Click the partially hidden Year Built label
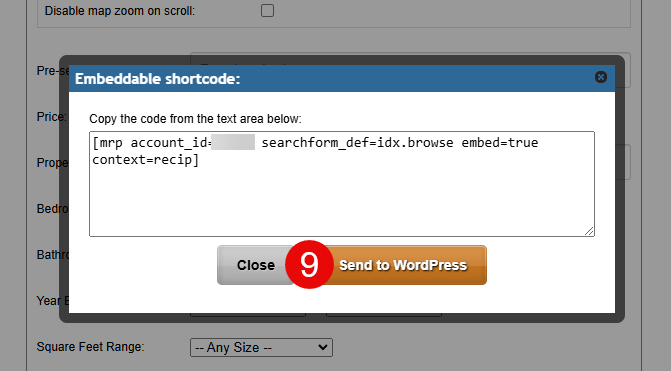The width and height of the screenshot is (671, 371). (x=52, y=301)
